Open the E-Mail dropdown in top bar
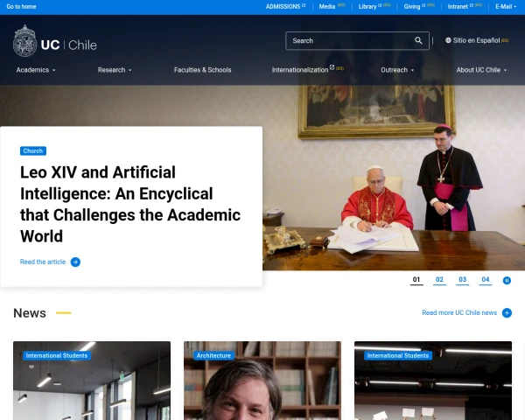Viewport: 525px width, 420px height. pos(506,7)
